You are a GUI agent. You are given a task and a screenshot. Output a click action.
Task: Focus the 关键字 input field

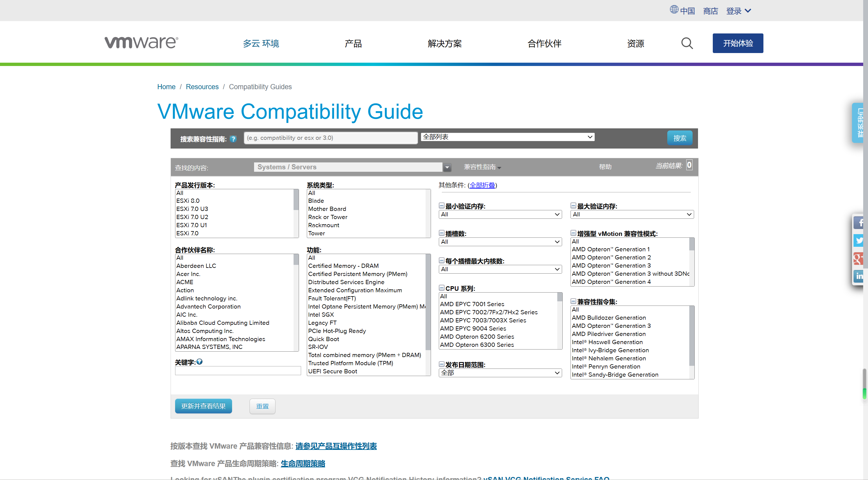point(237,371)
